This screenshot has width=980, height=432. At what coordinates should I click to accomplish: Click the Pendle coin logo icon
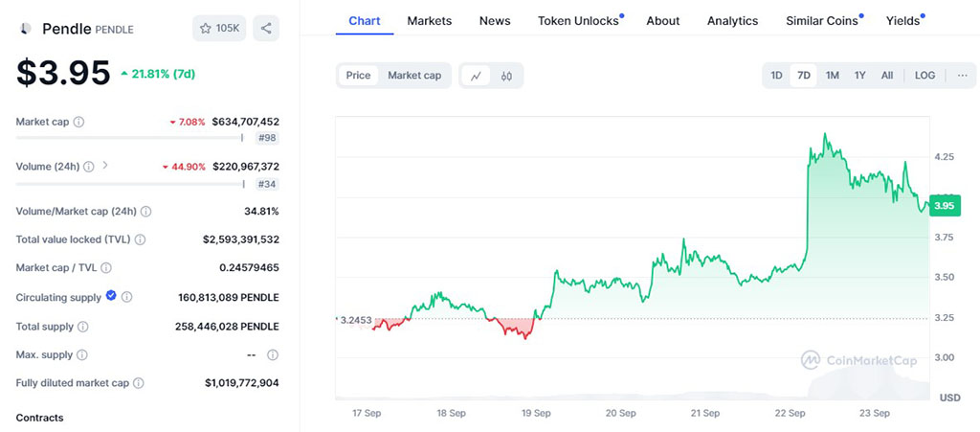(x=26, y=28)
